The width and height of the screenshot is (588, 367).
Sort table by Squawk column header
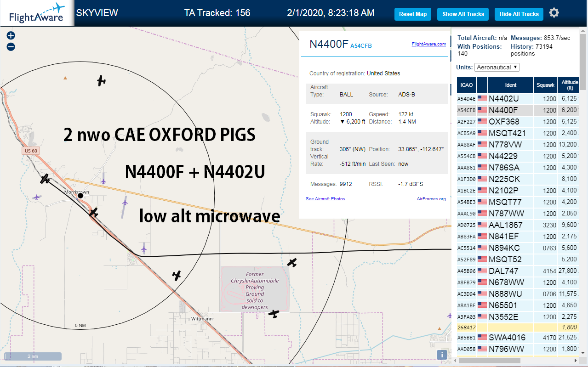pos(545,85)
